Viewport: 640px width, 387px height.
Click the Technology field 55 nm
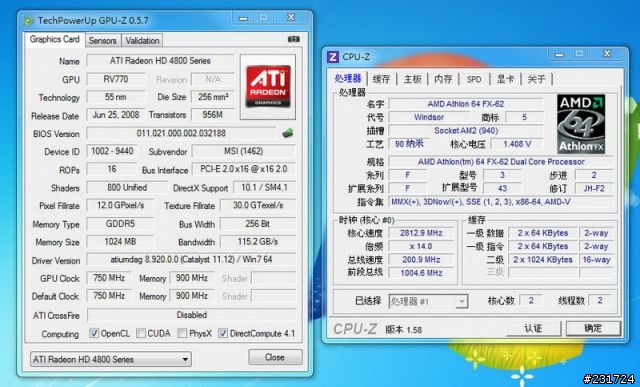116,97
